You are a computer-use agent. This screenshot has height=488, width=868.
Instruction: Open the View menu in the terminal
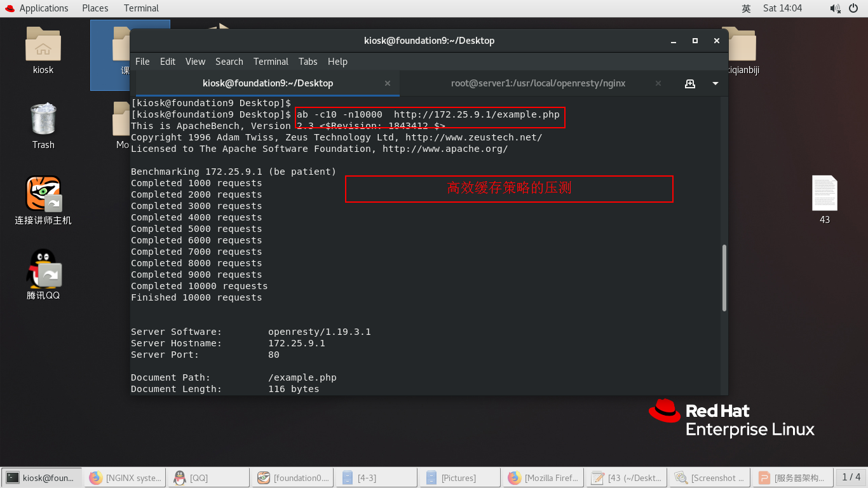[195, 62]
